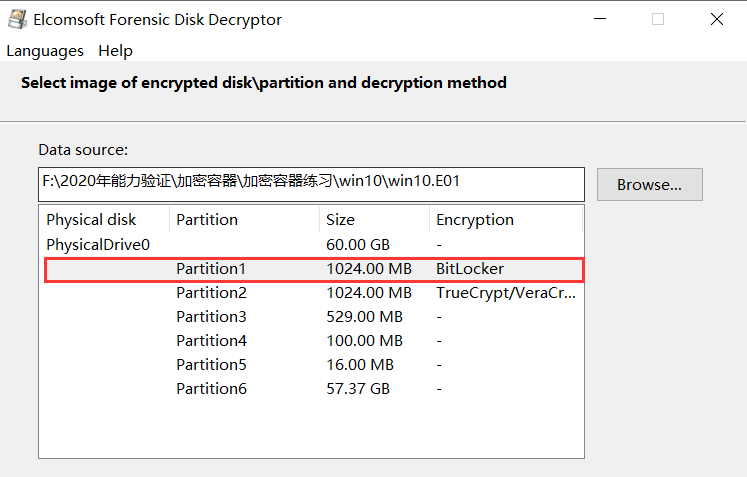
Task: Open the Languages menu
Action: click(45, 51)
